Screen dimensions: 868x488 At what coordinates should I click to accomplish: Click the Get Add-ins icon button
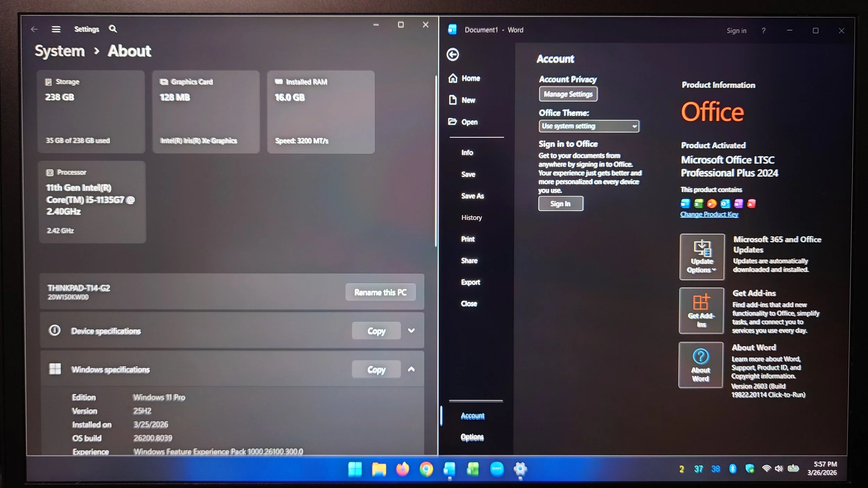coord(701,311)
